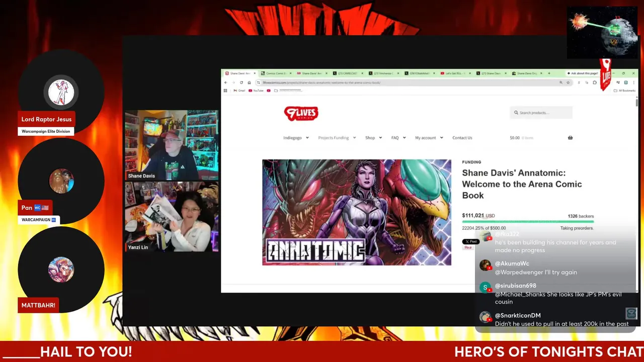Click the Annatomic comic book title

pyautogui.click(x=522, y=184)
